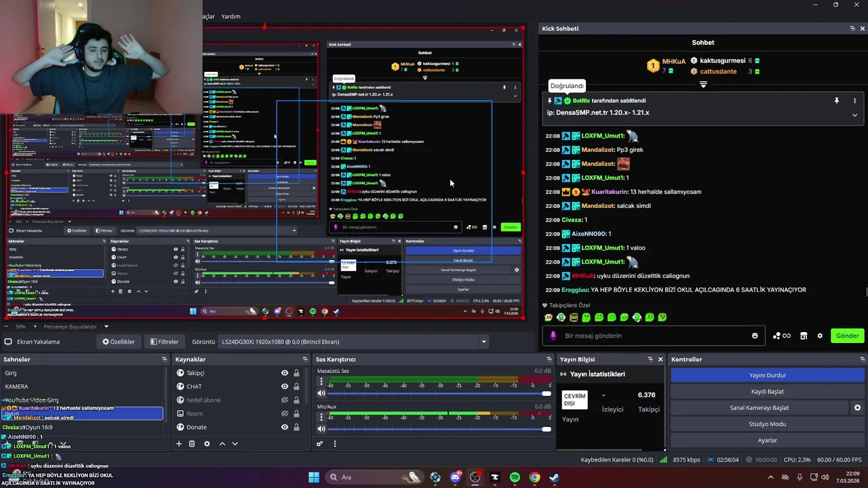868x488 pixels.
Task: Open advanced audio properties gears icon
Action: pos(319,444)
